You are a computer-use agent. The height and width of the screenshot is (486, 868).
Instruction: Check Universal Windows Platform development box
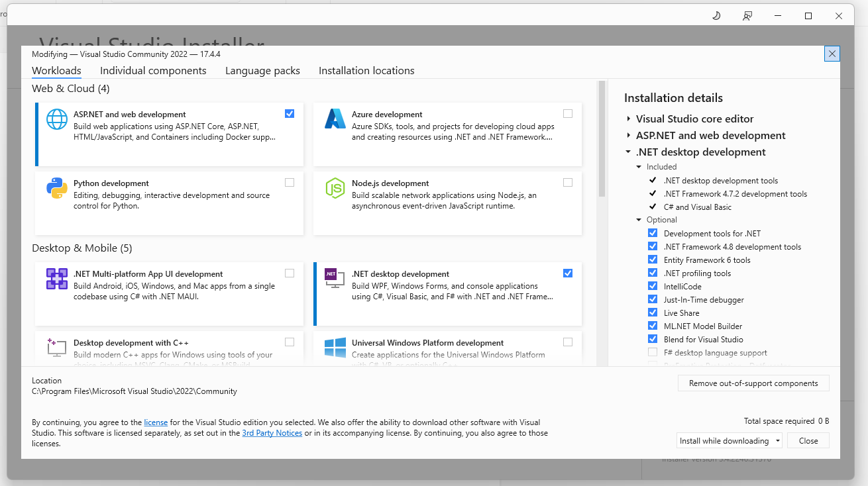[568, 342]
